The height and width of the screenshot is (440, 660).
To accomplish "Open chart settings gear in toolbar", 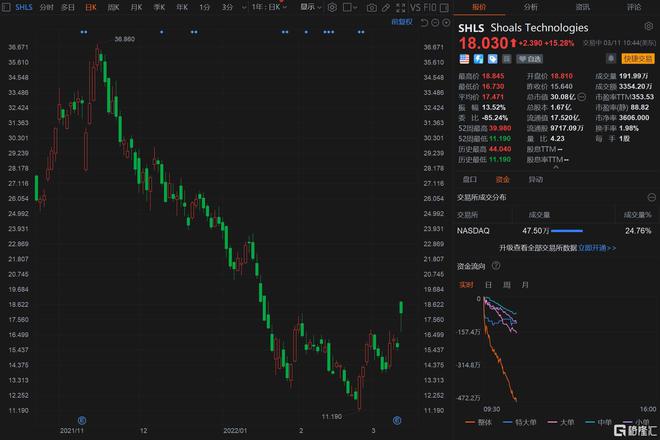I will click(x=332, y=8).
